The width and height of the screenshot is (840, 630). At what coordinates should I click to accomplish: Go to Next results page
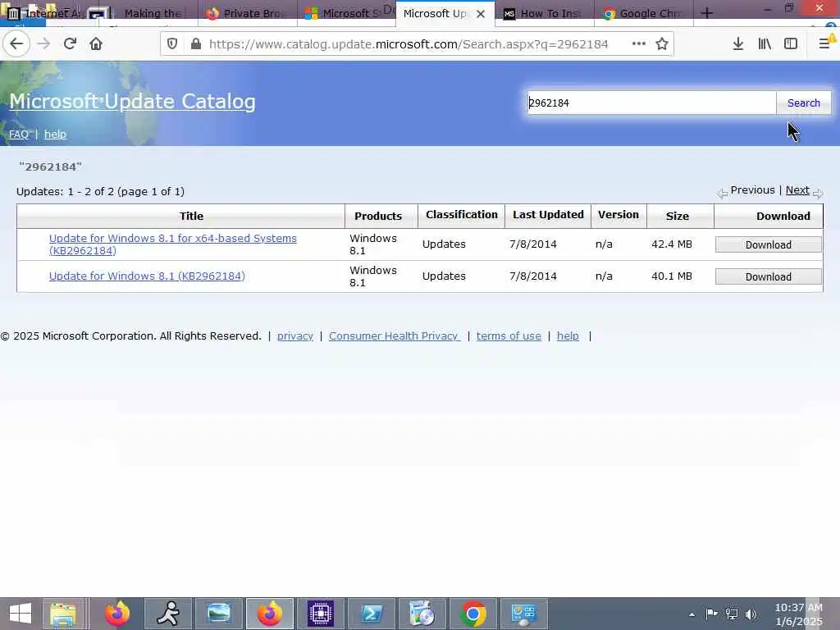coord(797,190)
